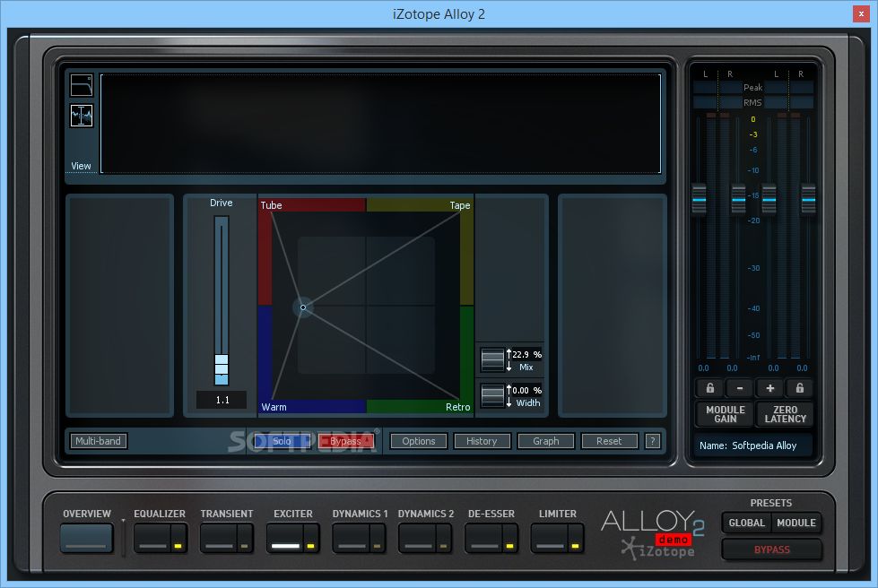
Task: Click the spectrum display area
Action: (381, 123)
